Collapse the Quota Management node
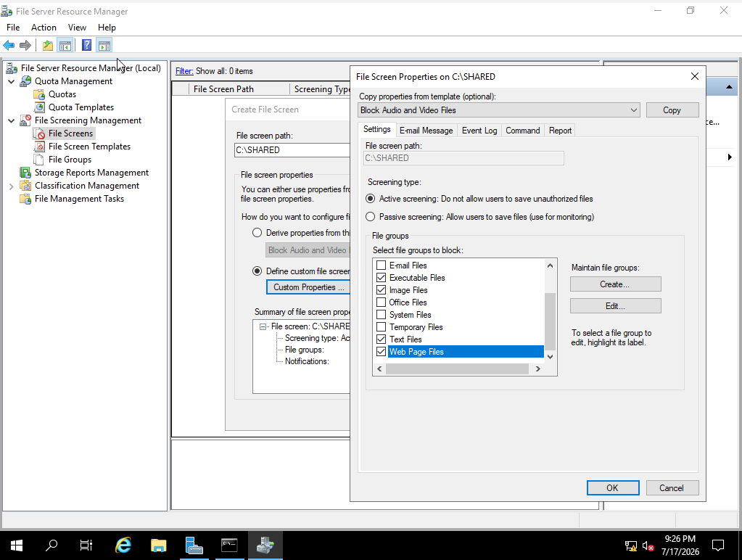 tap(12, 81)
